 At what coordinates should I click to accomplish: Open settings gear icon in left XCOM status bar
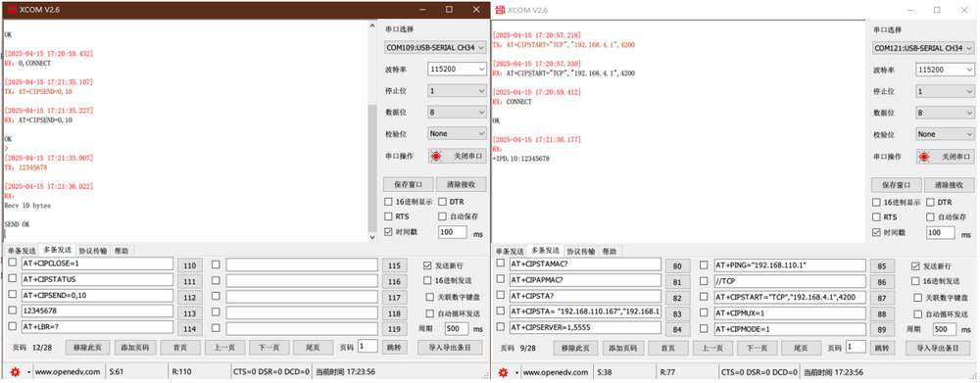pyautogui.click(x=15, y=372)
